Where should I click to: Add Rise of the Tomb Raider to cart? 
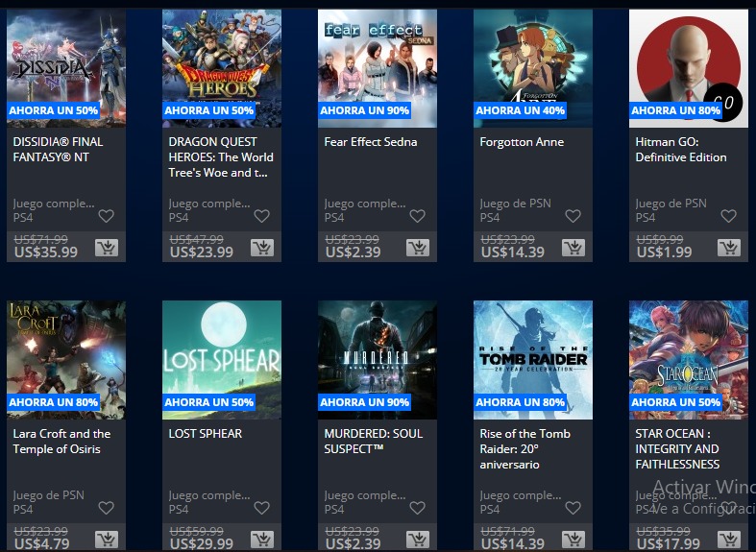tap(573, 540)
